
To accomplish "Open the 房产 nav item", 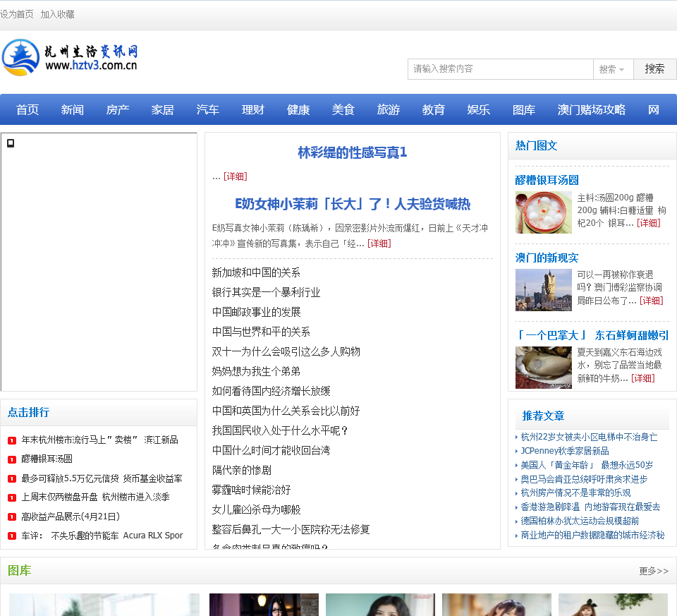I will pos(118,109).
